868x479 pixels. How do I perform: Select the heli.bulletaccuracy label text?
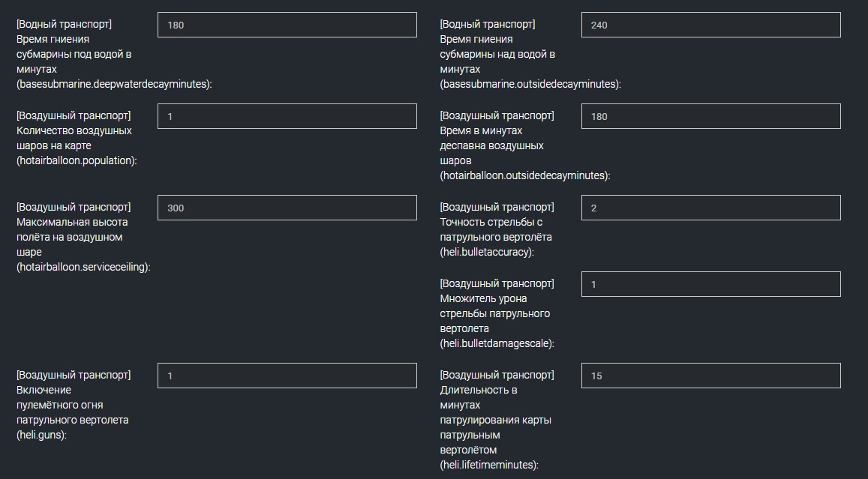point(497,229)
